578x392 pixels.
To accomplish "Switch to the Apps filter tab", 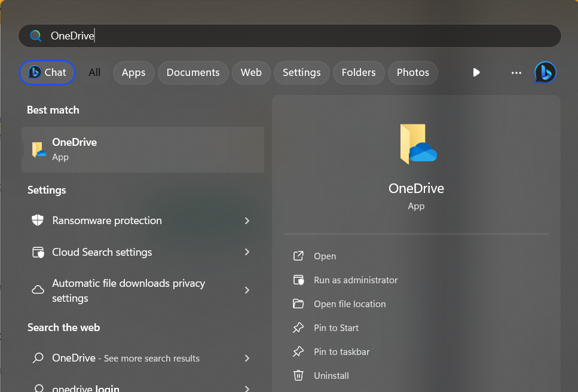I will [x=133, y=72].
